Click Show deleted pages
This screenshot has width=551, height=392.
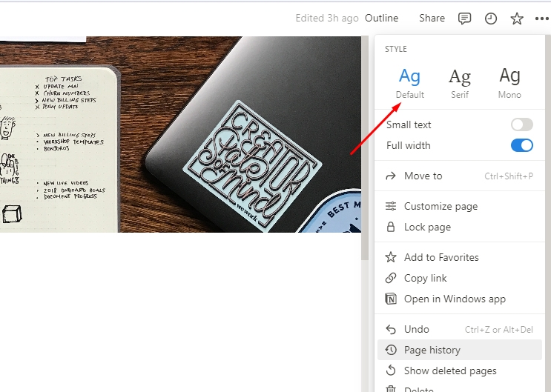pos(450,371)
